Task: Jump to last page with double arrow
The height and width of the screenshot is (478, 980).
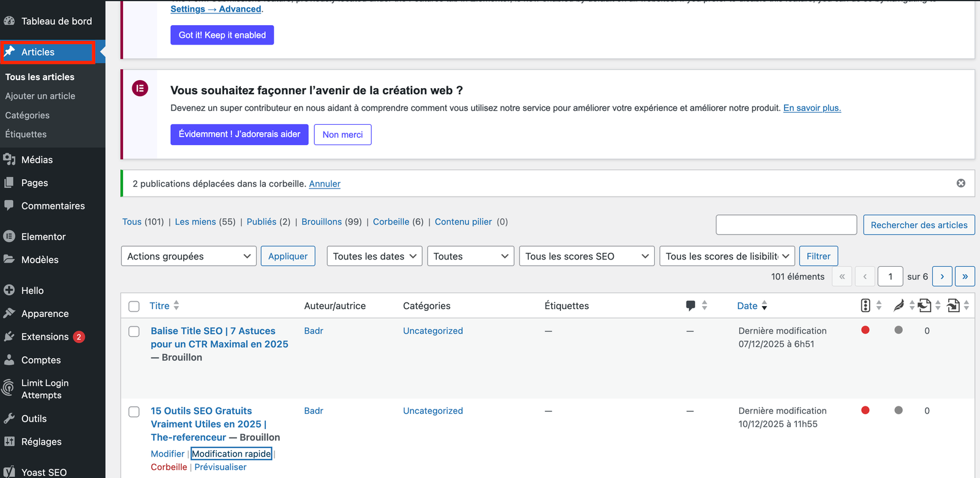Action: (x=965, y=277)
